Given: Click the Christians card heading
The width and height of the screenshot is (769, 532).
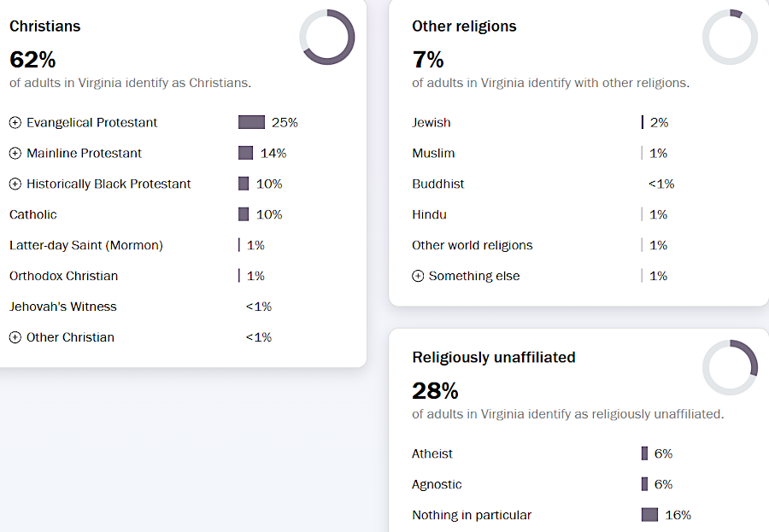Looking at the screenshot, I should tap(45, 26).
